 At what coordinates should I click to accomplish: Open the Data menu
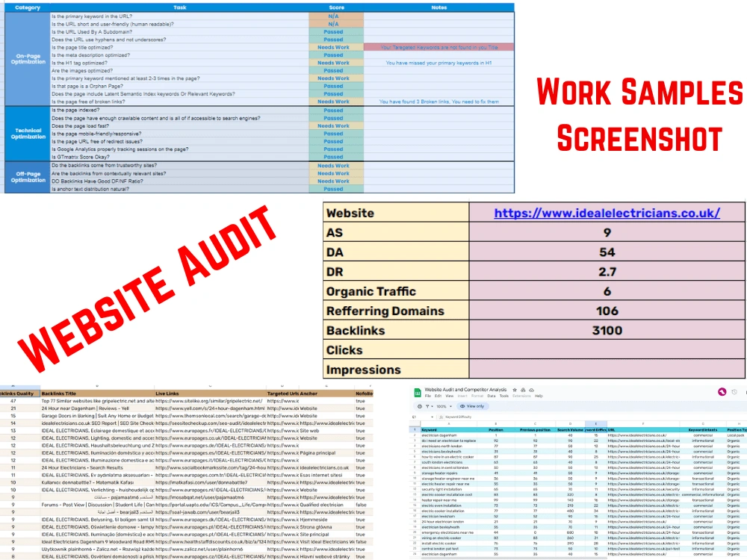(492, 396)
